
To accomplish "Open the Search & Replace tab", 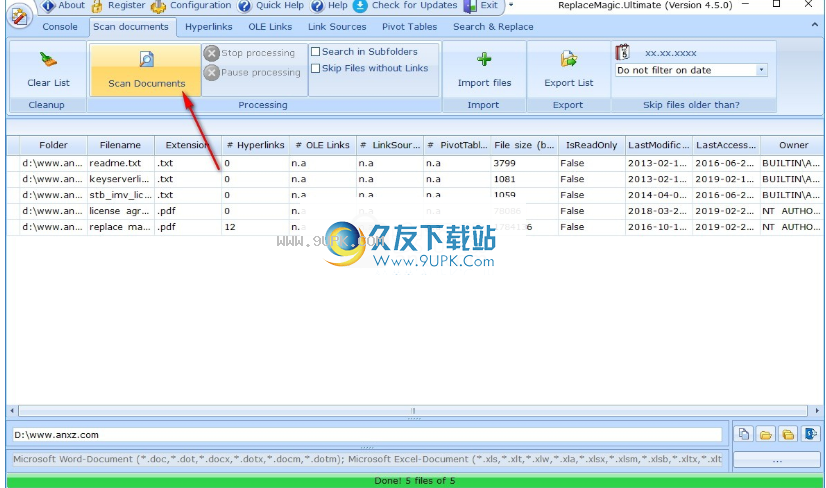I will click(493, 26).
